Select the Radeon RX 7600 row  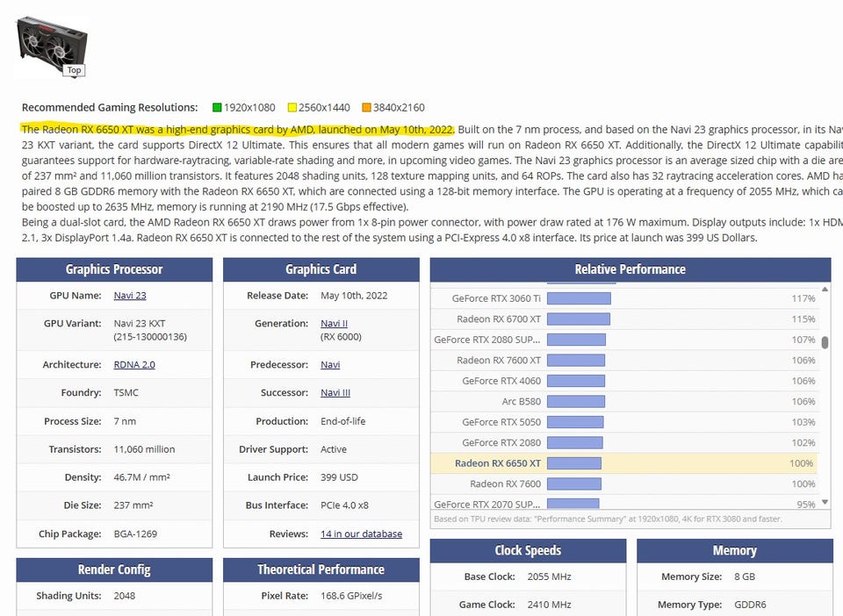623,483
